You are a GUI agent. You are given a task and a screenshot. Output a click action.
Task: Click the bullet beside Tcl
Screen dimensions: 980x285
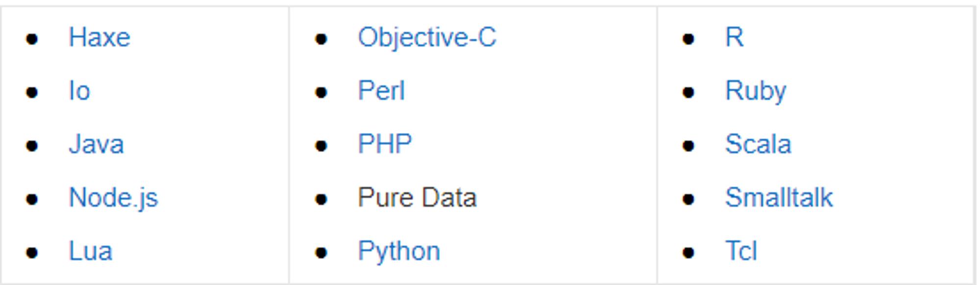(688, 253)
